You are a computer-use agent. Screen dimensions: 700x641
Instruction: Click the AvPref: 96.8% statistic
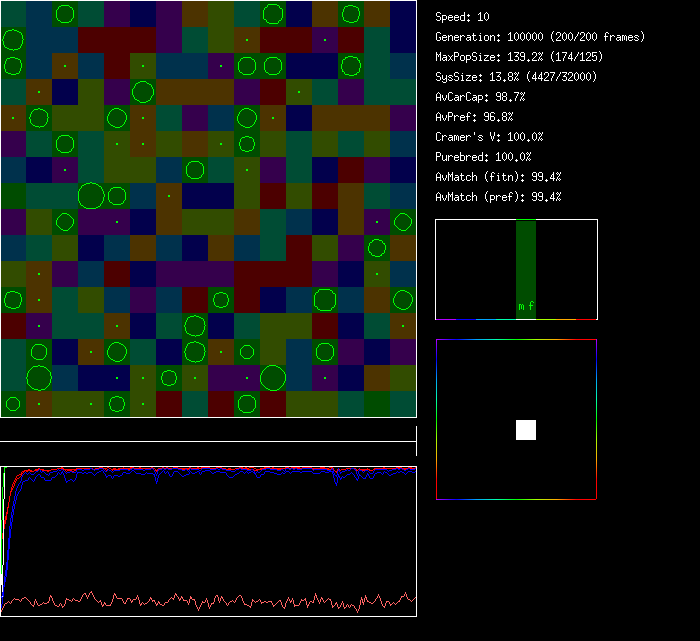click(475, 117)
